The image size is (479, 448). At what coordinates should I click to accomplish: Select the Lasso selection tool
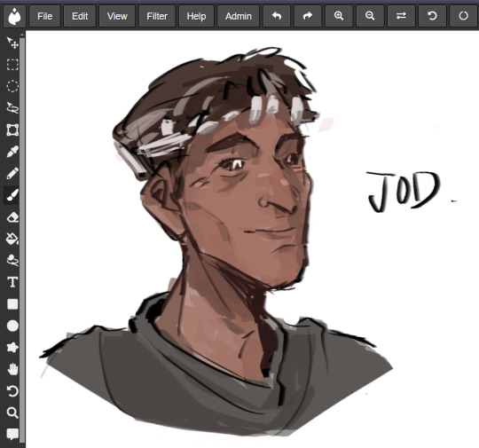tap(12, 108)
